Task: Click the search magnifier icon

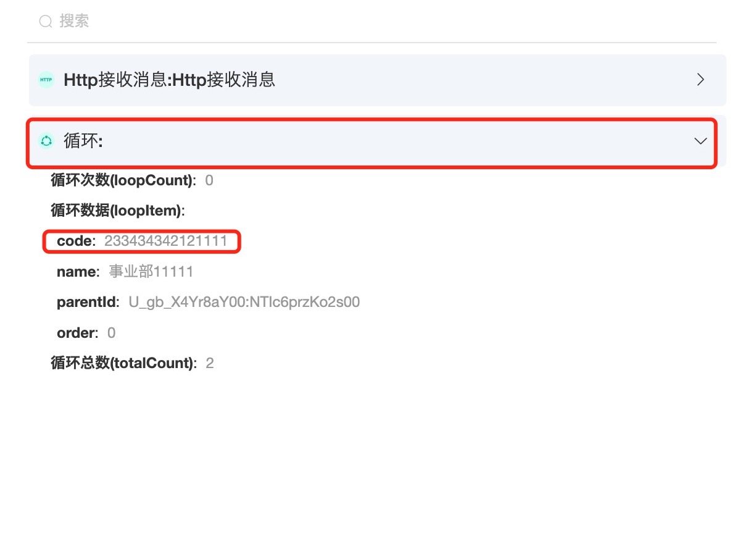Action: pos(46,22)
